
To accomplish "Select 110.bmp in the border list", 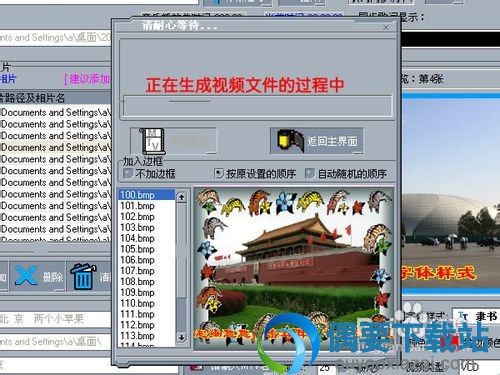I will coord(147,303).
